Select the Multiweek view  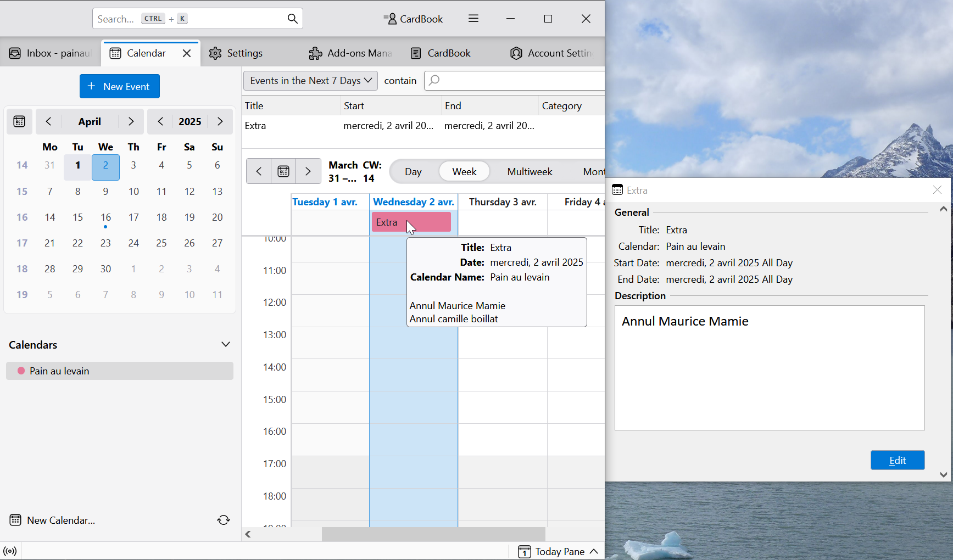[x=530, y=172]
